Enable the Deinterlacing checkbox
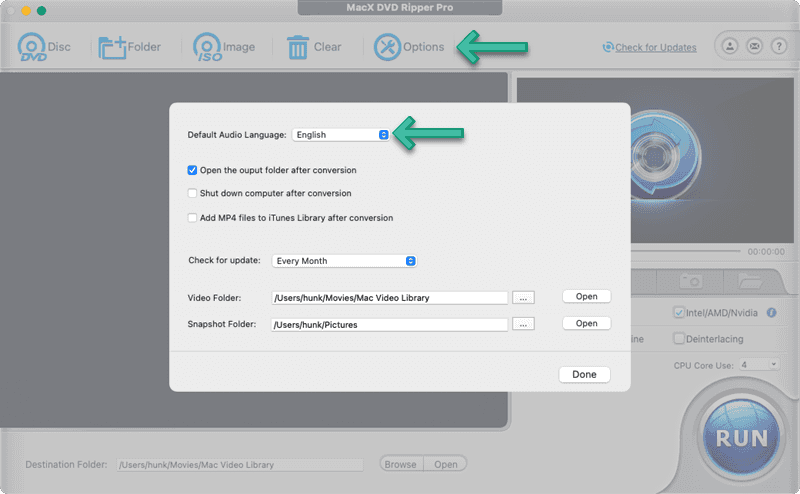Image resolution: width=800 pixels, height=494 pixels. tap(679, 338)
